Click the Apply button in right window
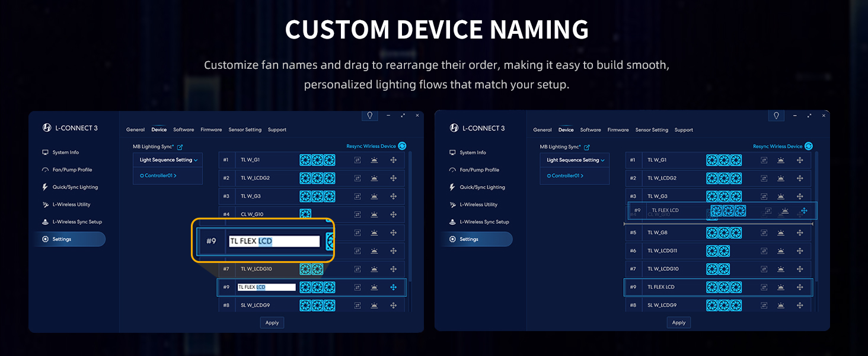868x356 pixels. click(x=679, y=323)
